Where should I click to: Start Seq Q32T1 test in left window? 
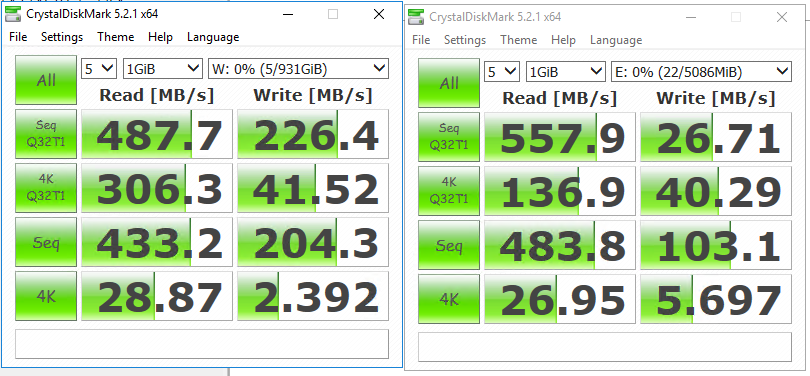tap(46, 134)
